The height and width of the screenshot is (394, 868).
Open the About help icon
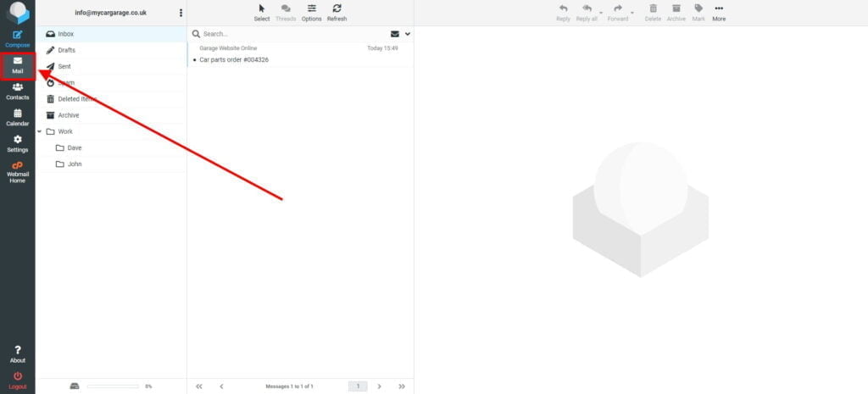point(18,354)
